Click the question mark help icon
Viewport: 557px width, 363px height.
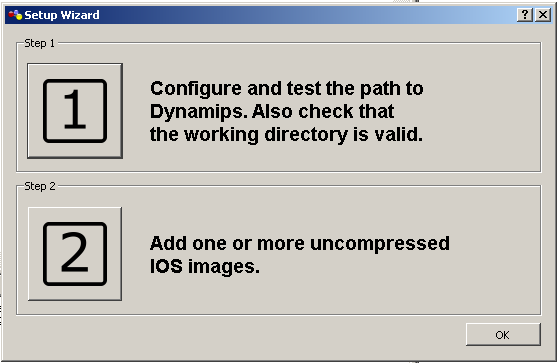(525, 15)
